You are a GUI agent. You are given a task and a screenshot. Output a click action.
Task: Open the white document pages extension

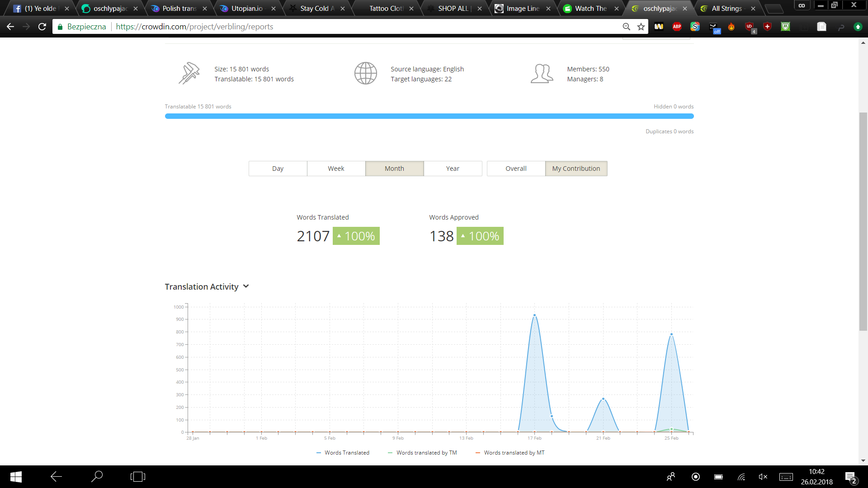click(821, 27)
